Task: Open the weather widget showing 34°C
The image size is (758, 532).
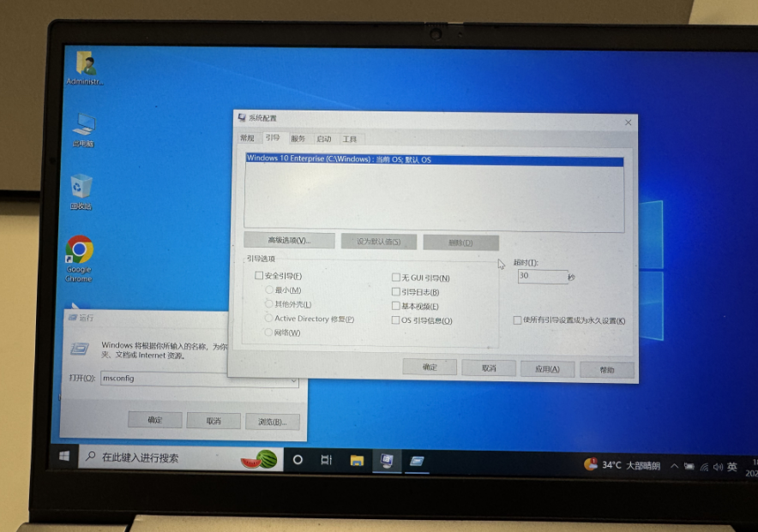Action: [622, 465]
